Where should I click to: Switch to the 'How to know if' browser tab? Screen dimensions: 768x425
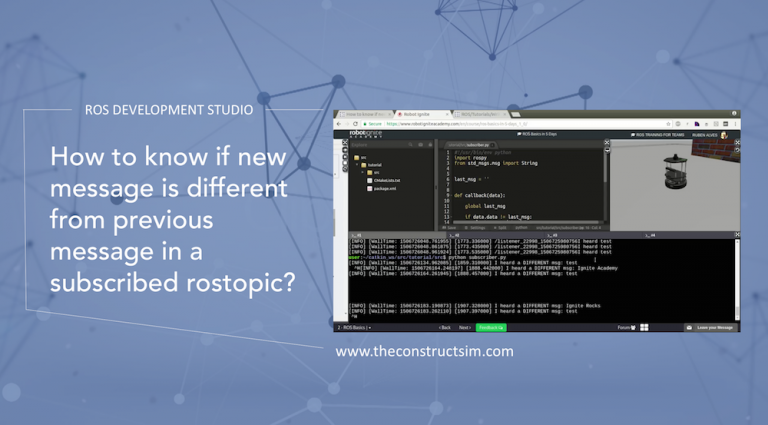[364, 114]
